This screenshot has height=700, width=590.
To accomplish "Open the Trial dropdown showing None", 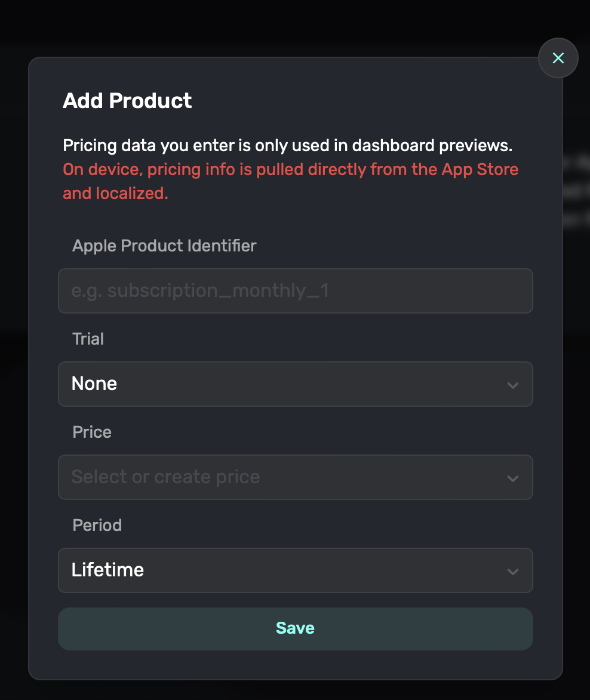I will tap(296, 384).
